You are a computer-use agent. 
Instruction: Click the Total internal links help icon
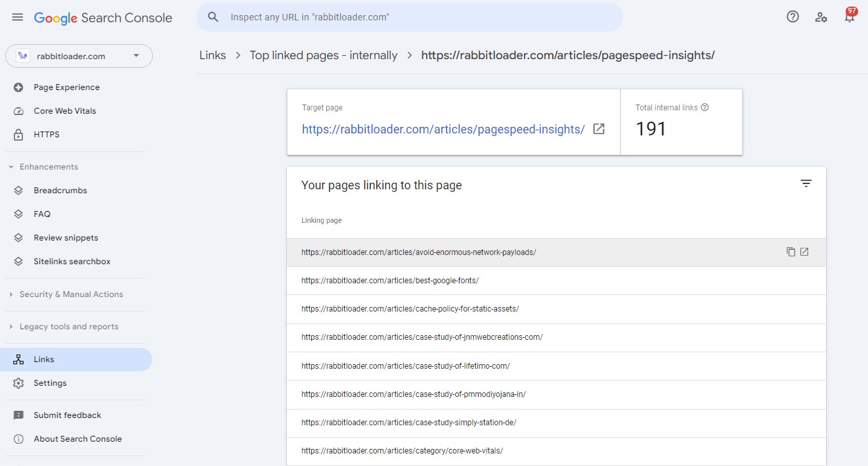tap(705, 108)
